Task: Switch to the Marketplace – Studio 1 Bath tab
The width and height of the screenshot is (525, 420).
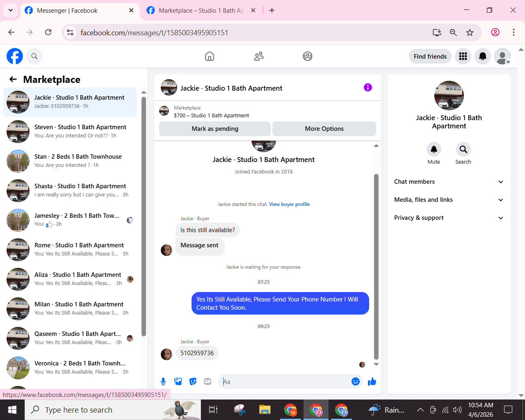Action: [201, 11]
